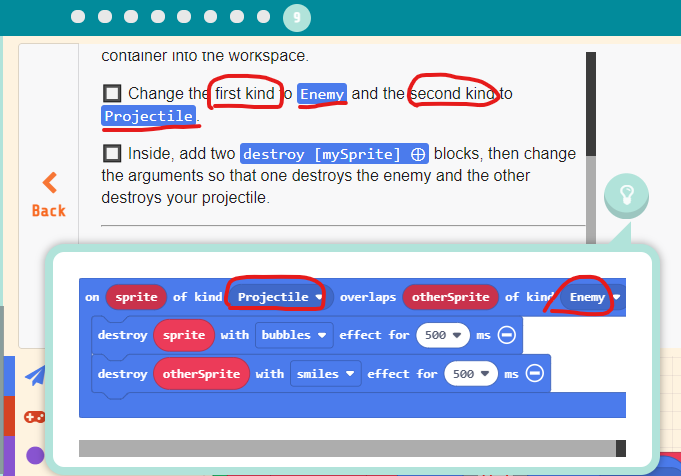Check the 'Inside, add two destroy' checkbox

point(112,153)
